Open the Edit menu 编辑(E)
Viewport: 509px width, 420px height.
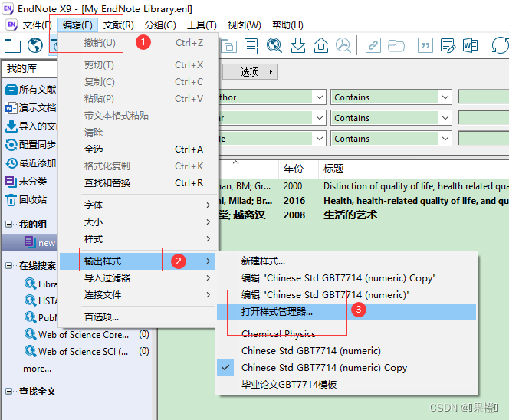77,25
